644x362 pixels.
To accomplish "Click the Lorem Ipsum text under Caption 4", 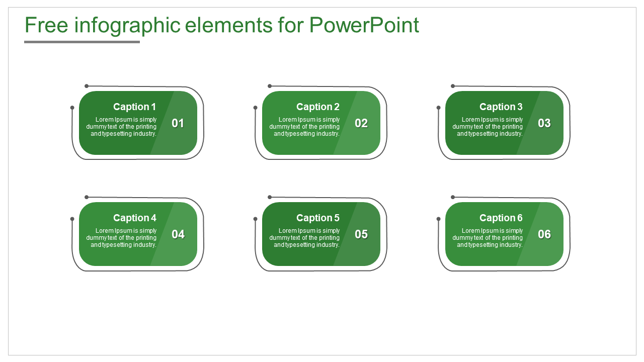I will point(121,238).
